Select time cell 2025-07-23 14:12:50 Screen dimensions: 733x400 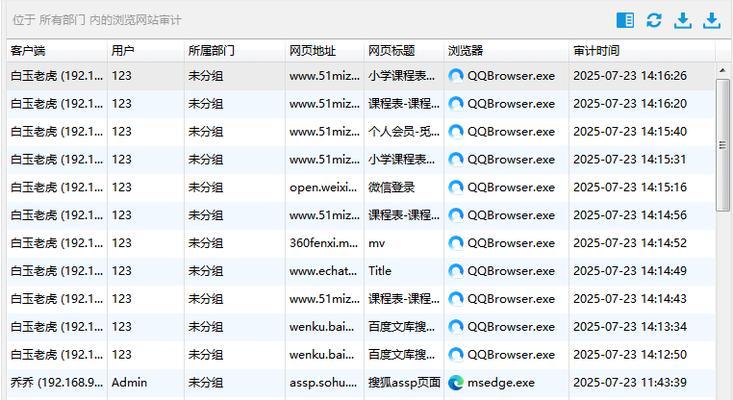[630, 355]
